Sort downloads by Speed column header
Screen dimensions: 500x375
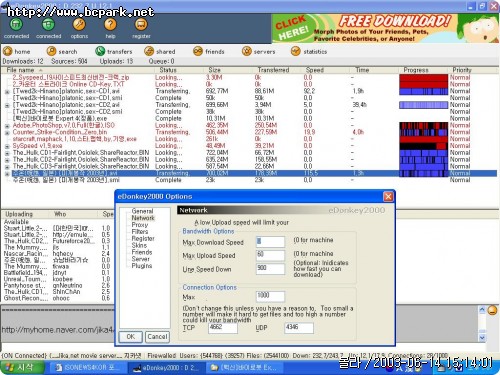pos(326,70)
